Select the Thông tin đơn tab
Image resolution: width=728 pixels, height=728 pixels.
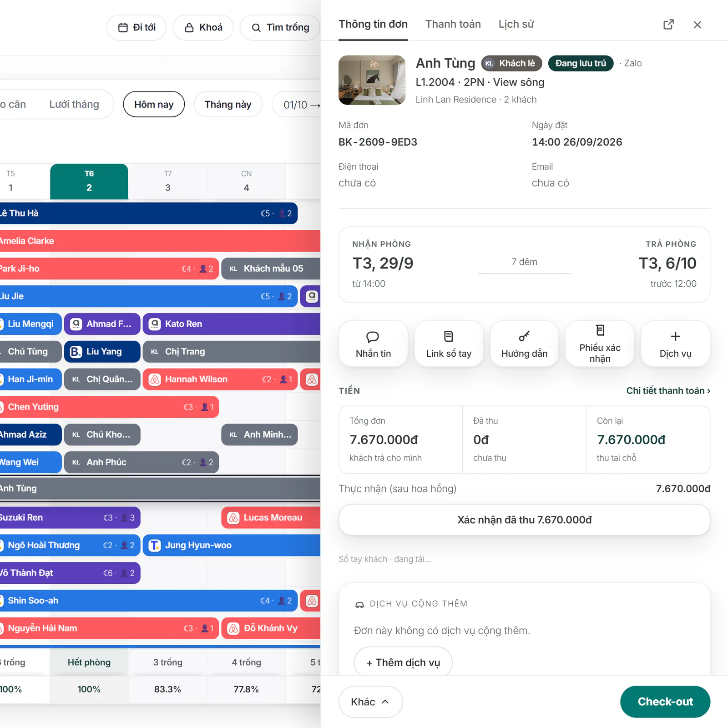coord(373,24)
